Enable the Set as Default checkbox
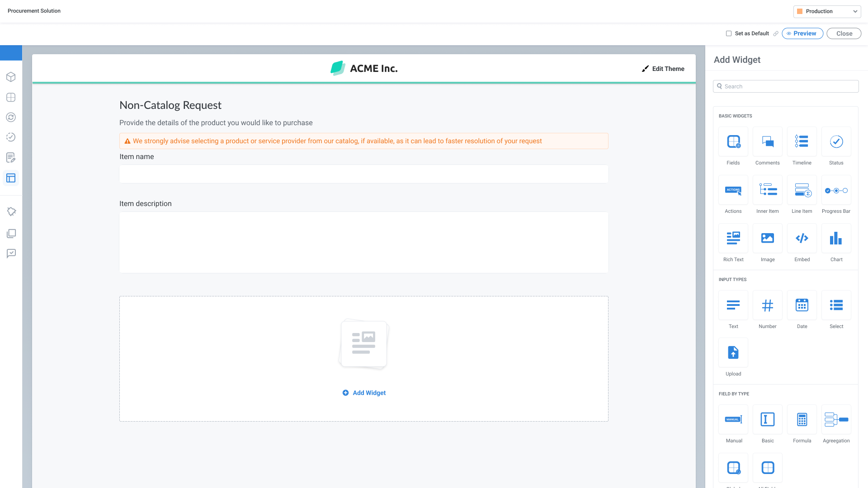Viewport: 868px width, 488px height. (728, 33)
